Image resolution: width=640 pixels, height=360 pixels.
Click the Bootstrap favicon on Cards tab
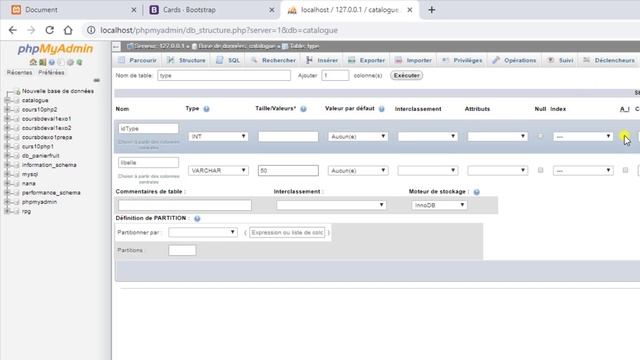(154, 10)
